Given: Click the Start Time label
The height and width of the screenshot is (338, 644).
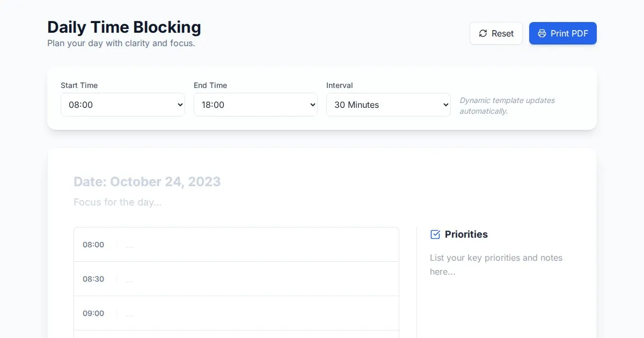Looking at the screenshot, I should (x=79, y=85).
